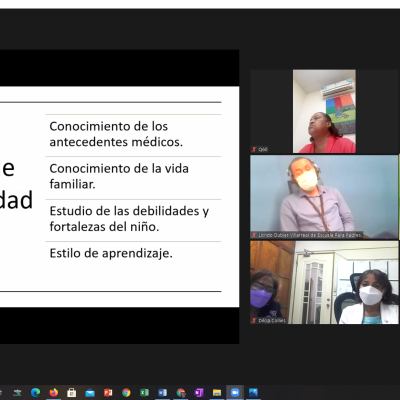Screen dimensions: 400x400
Task: Click name label 'Dubier Villarreal de Escuela Para Padres'
Action: click(310, 235)
